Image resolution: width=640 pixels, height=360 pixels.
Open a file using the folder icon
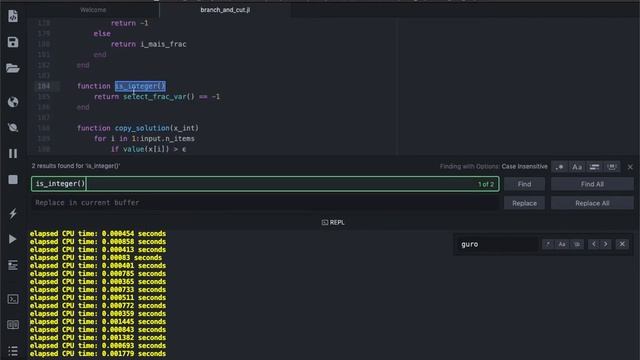tap(13, 68)
